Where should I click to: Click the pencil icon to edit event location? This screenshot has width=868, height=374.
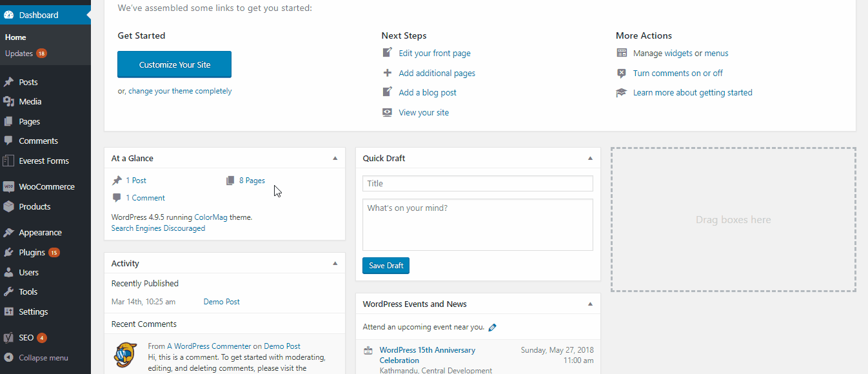coord(493,327)
